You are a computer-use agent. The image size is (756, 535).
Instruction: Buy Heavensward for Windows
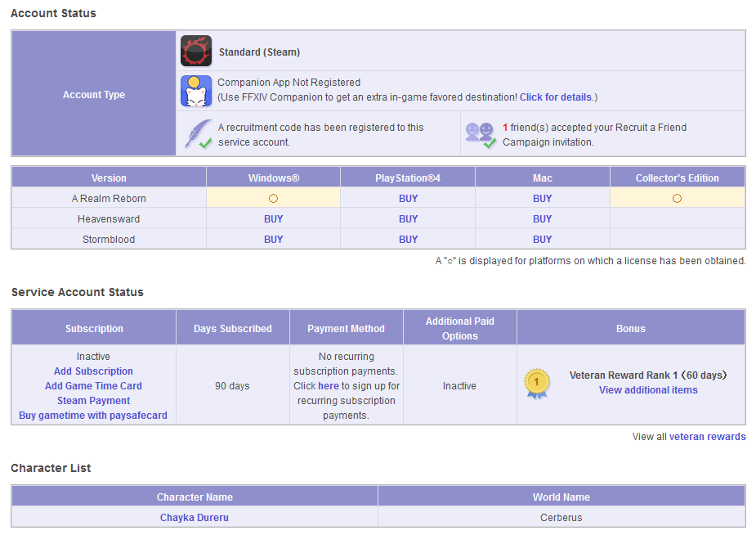pyautogui.click(x=273, y=218)
